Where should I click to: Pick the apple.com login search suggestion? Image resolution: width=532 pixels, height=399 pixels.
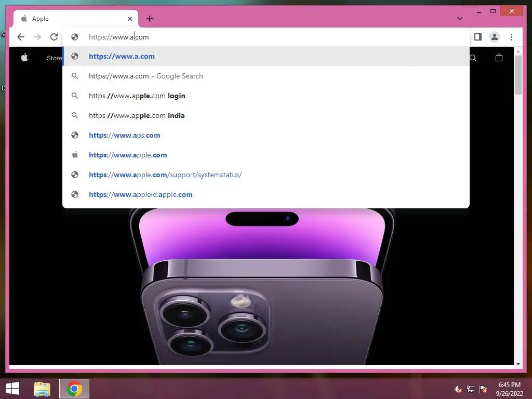pos(266,96)
